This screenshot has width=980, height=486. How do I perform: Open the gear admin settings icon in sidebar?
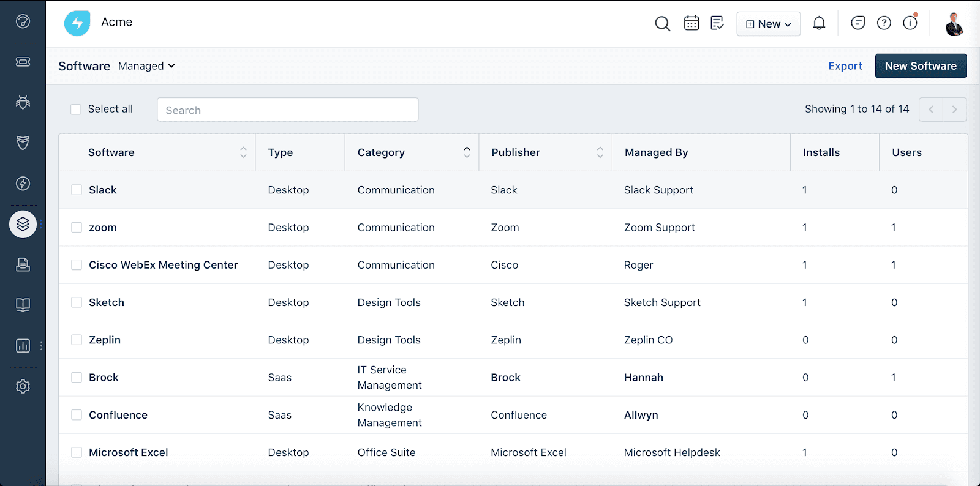[23, 386]
